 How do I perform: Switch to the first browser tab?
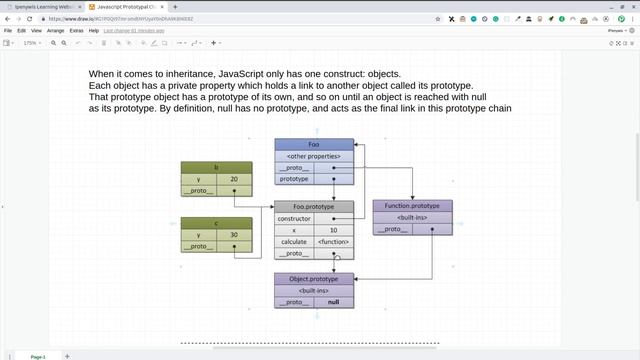click(x=43, y=7)
